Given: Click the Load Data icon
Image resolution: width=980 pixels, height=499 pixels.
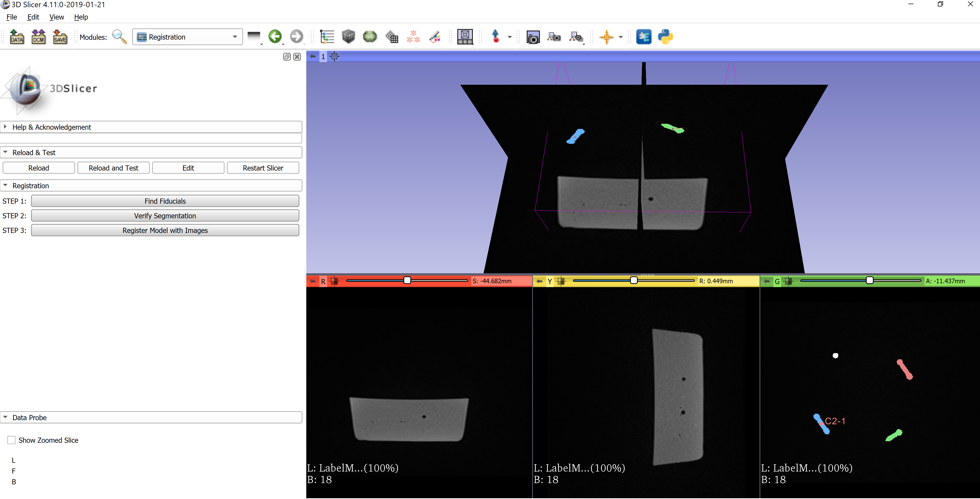Looking at the screenshot, I should [16, 37].
